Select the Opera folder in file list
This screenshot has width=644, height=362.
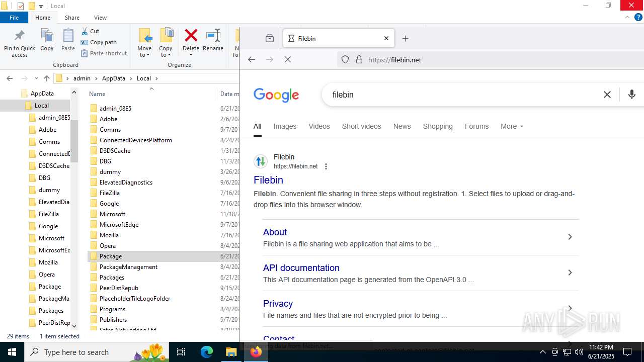(108, 246)
